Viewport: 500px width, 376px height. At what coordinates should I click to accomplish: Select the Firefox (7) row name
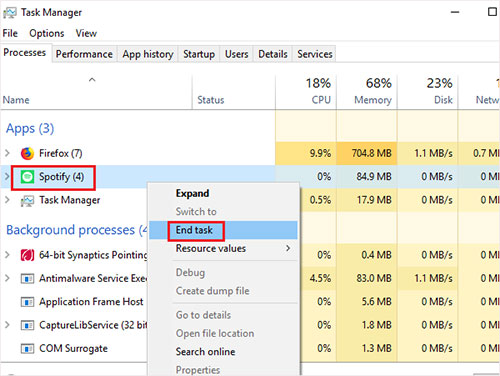pyautogui.click(x=61, y=153)
